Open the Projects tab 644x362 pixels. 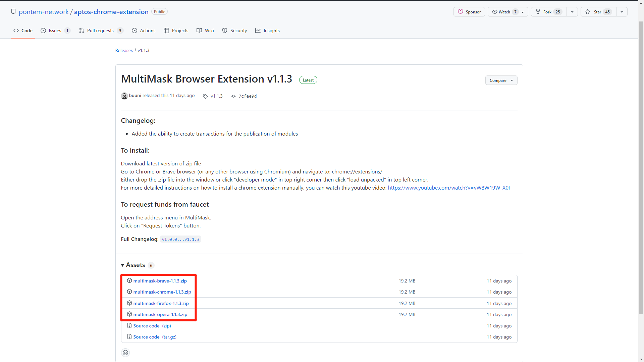176,31
